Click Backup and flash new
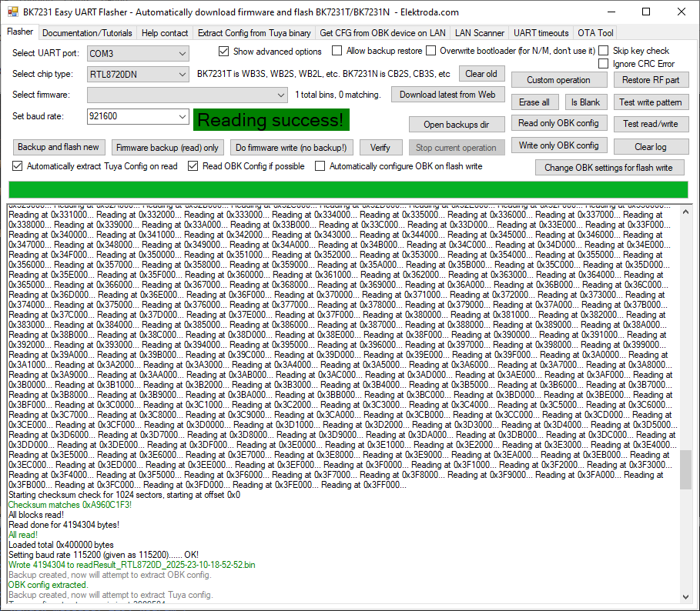The image size is (700, 611). coord(59,147)
